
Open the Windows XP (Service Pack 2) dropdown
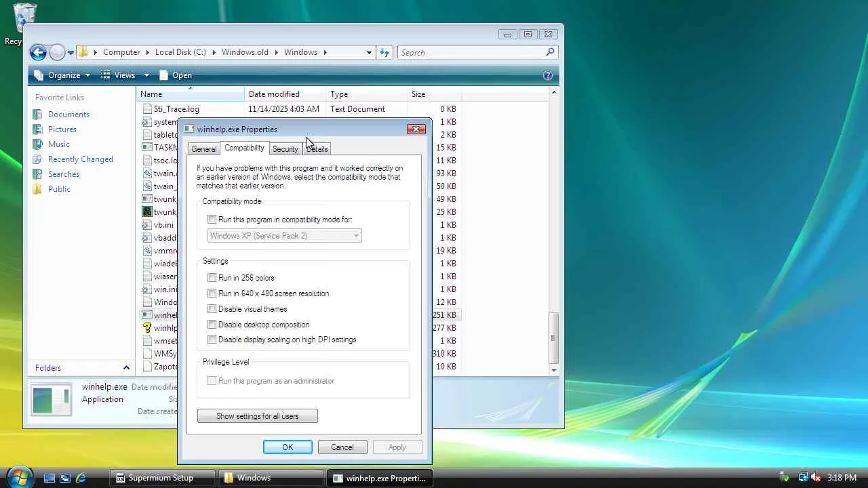284,236
